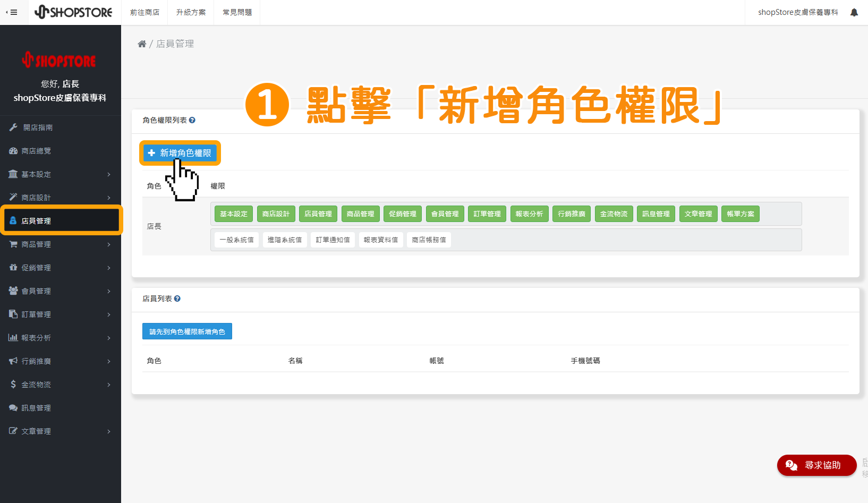Click the green 促銷管理 permission tag
Viewport: 868px width, 503px height.
point(403,214)
